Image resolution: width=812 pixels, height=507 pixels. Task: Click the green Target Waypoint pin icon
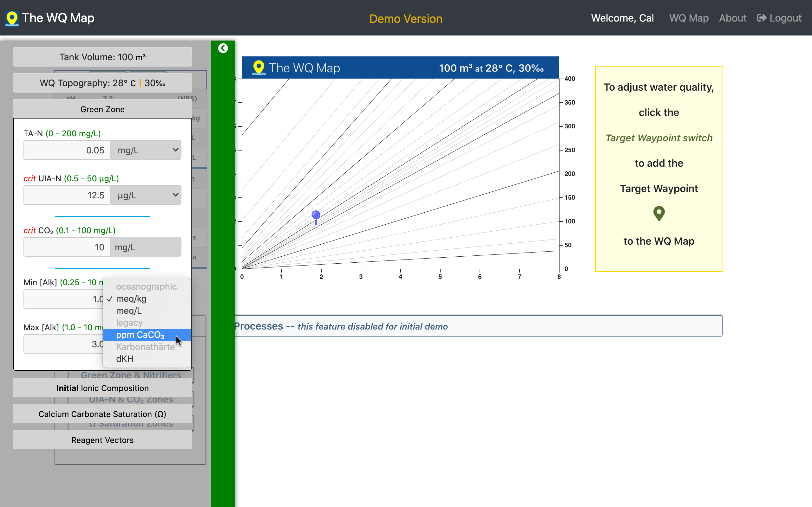[x=659, y=213]
